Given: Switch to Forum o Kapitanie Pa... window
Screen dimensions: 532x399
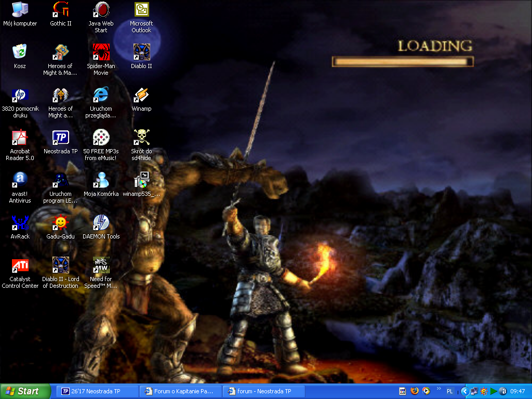Looking at the screenshot, I should coord(181,391).
